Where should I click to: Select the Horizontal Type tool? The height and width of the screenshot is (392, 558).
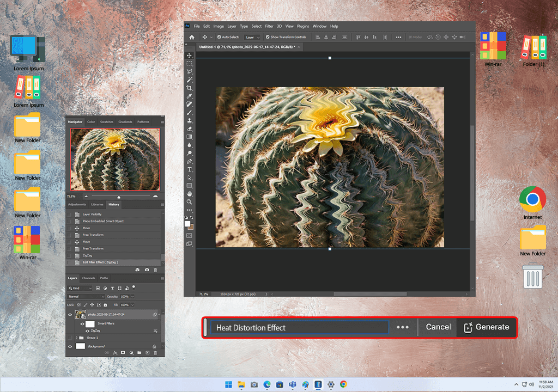189,169
